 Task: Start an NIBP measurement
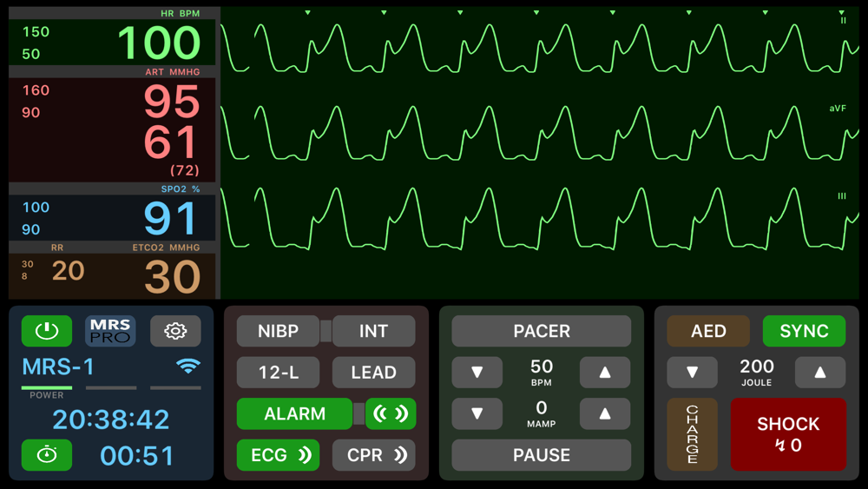click(x=278, y=331)
